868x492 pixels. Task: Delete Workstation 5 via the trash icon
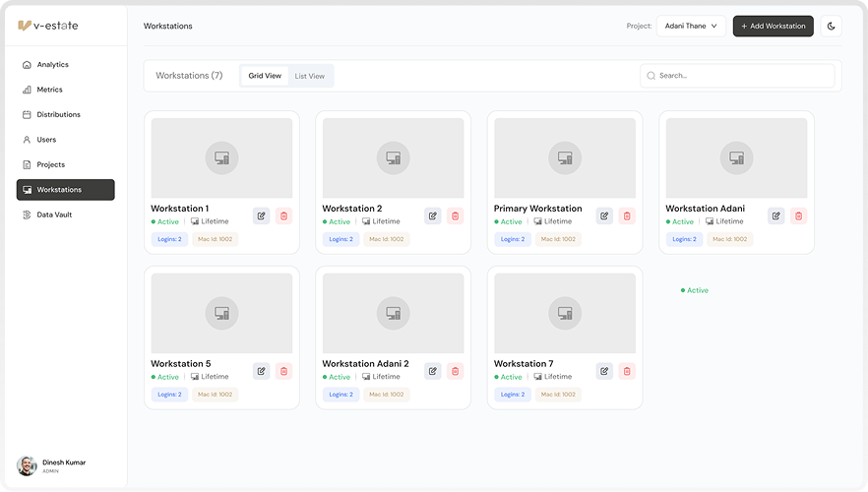coord(284,371)
